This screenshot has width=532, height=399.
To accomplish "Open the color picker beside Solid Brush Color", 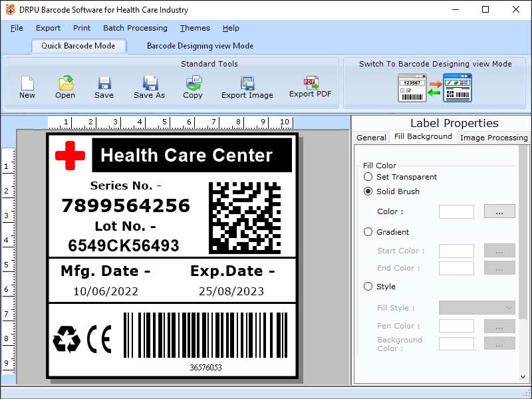I will tap(499, 211).
